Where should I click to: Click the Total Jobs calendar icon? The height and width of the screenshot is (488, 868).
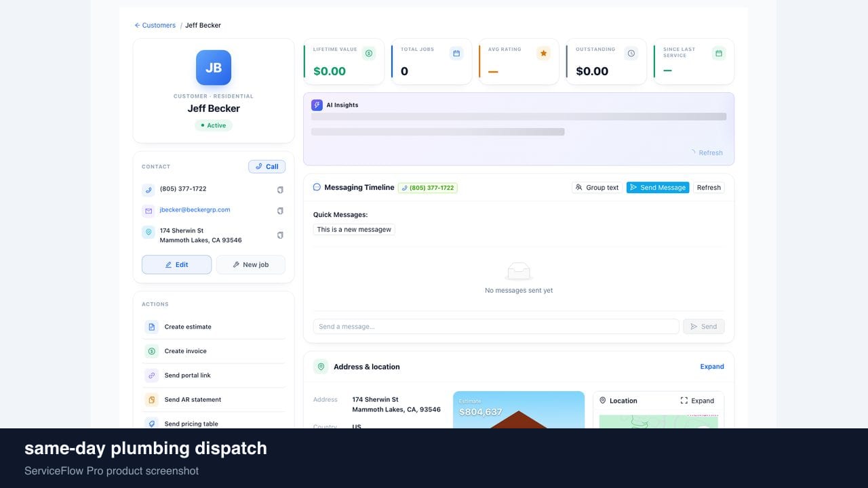click(456, 53)
